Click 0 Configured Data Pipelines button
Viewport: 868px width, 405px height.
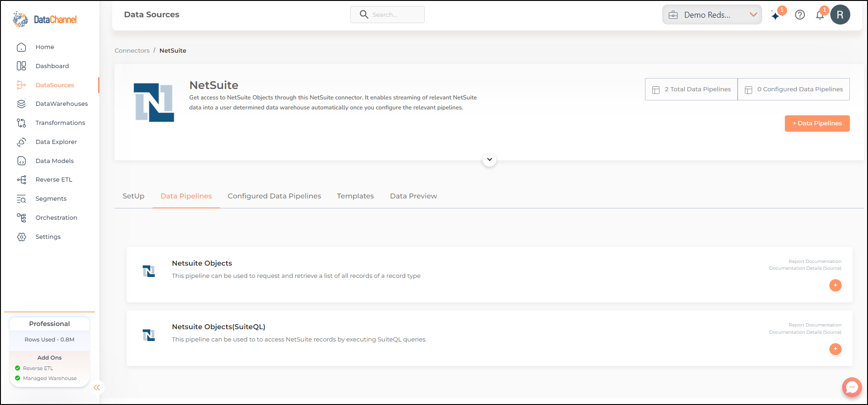[x=794, y=89]
